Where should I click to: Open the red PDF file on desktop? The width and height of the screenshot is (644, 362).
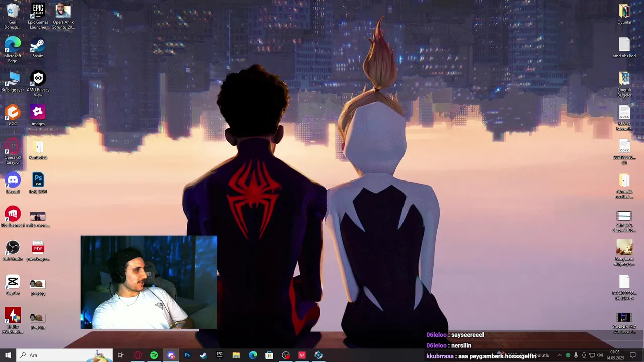38,251
